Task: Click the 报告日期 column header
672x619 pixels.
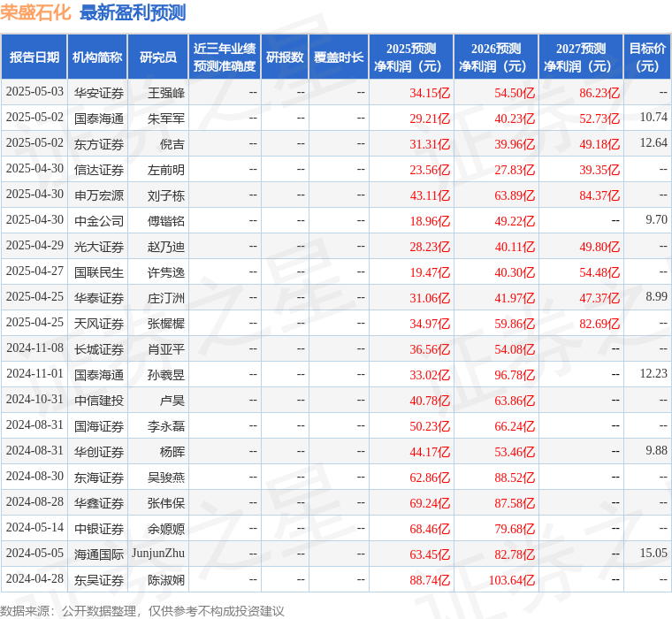Action: click(x=34, y=57)
